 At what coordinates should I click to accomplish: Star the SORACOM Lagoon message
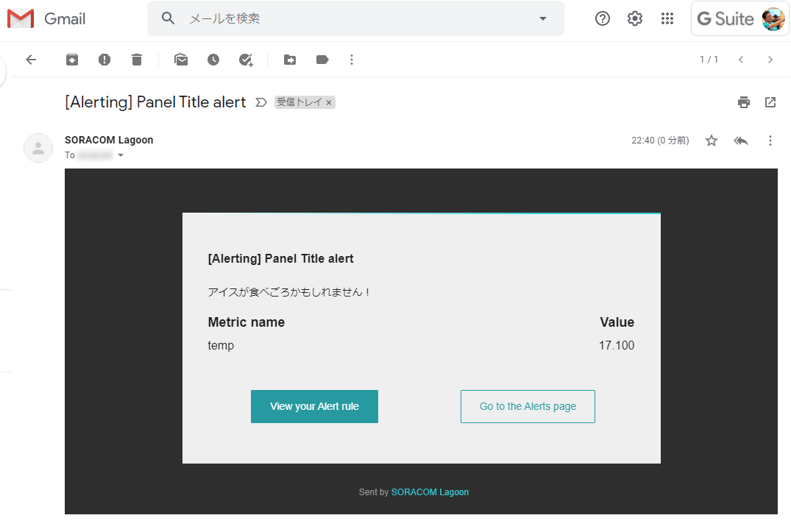(x=712, y=141)
